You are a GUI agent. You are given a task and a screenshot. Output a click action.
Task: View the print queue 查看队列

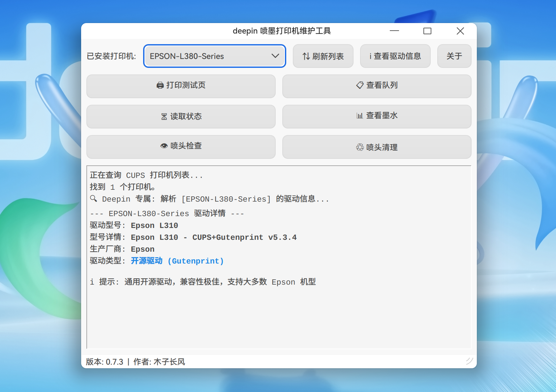pyautogui.click(x=377, y=86)
